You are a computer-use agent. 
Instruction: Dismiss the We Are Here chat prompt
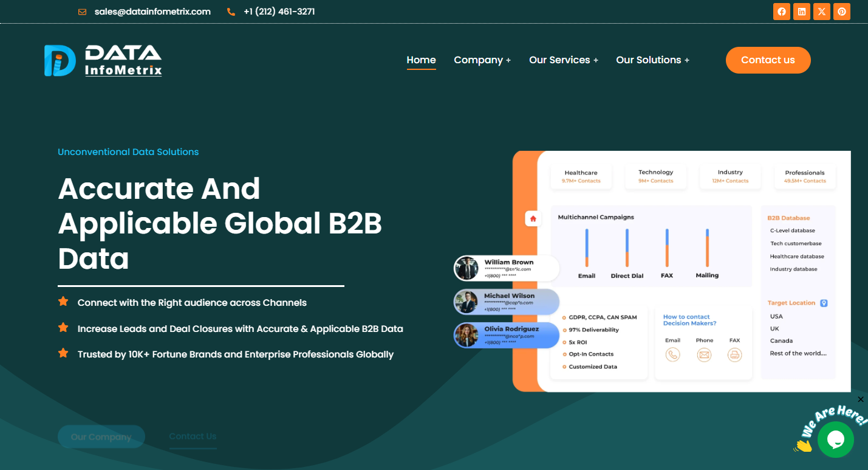(x=860, y=399)
